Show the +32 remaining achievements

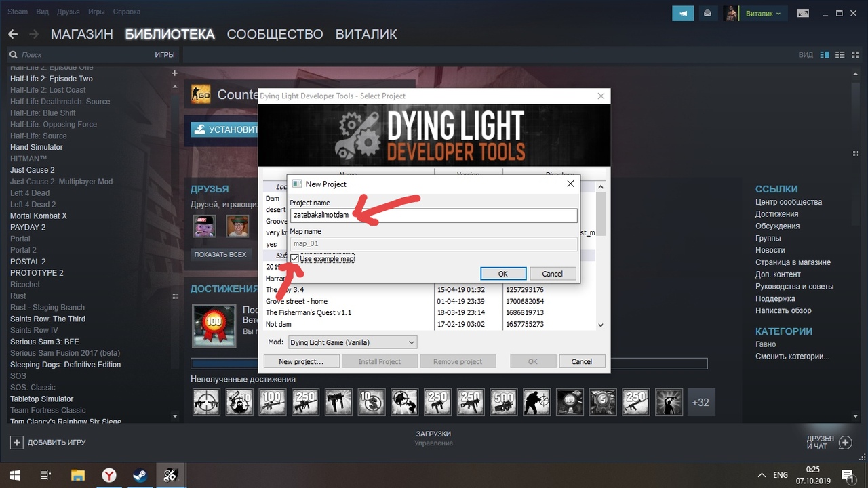click(x=701, y=402)
